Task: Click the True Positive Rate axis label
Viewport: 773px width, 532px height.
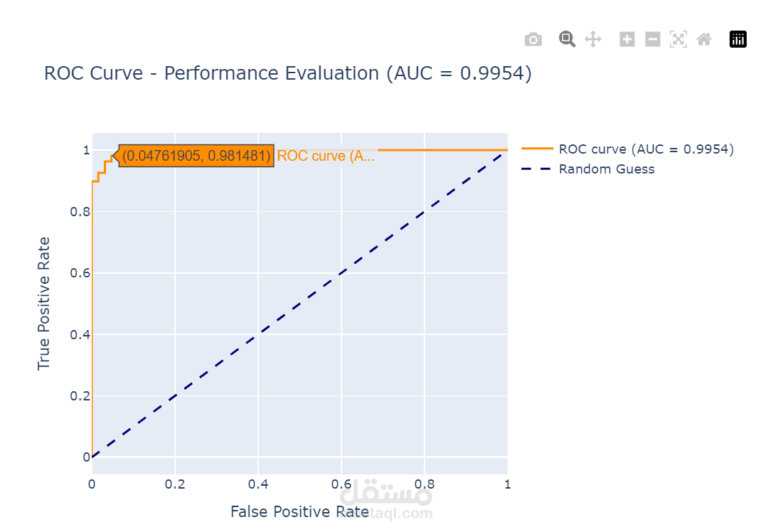Action: click(x=43, y=303)
